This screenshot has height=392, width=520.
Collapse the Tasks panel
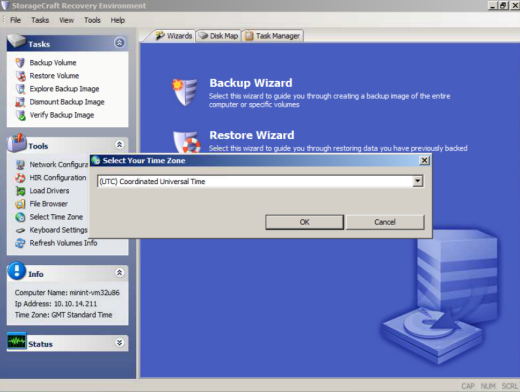[x=119, y=43]
